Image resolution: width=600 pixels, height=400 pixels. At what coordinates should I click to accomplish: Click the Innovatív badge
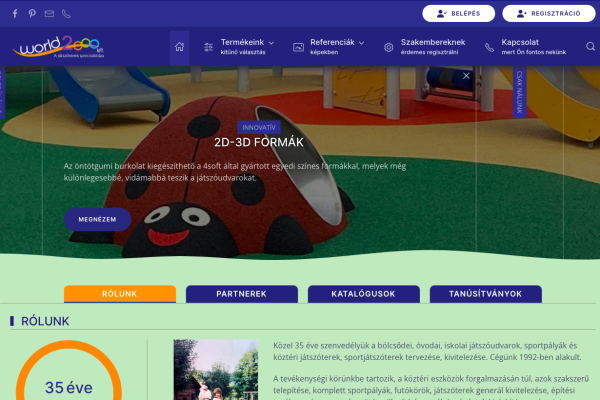259,127
